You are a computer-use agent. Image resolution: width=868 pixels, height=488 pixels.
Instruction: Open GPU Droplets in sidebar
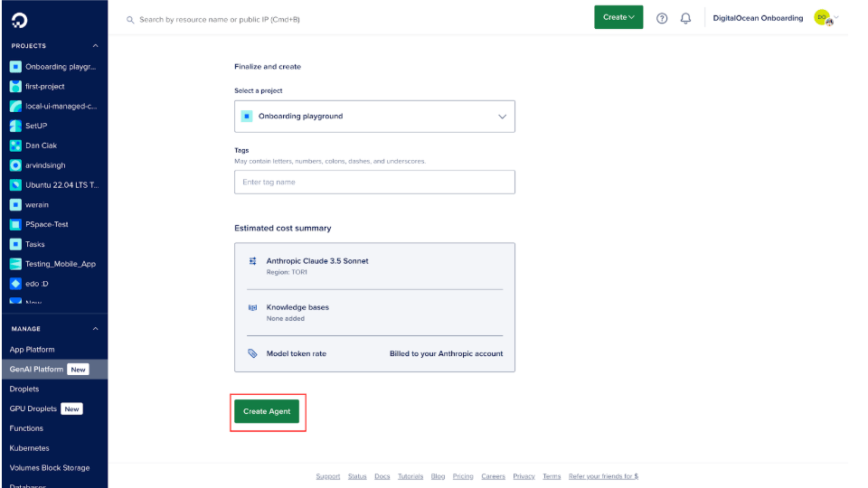click(x=33, y=408)
